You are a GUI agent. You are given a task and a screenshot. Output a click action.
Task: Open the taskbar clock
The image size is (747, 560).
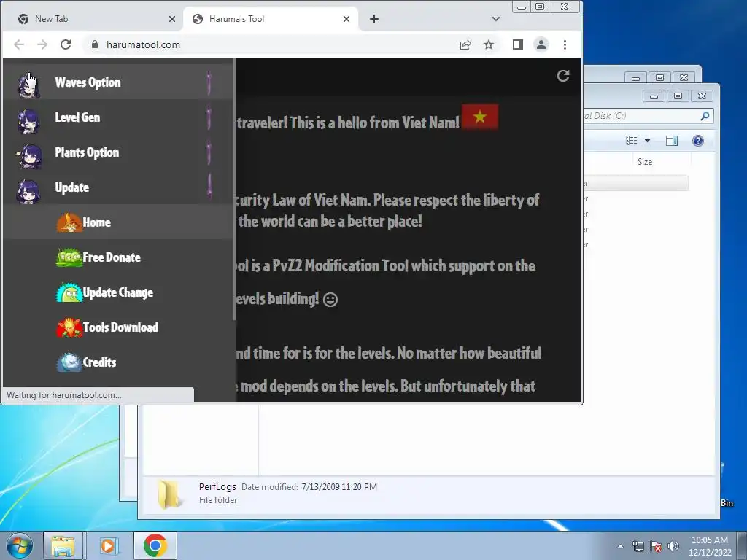click(x=710, y=546)
